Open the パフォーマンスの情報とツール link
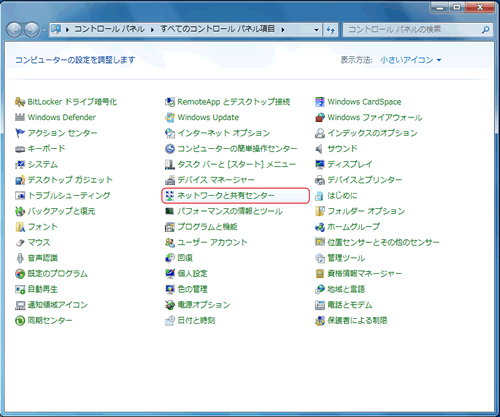Image resolution: width=500 pixels, height=417 pixels. tap(230, 211)
